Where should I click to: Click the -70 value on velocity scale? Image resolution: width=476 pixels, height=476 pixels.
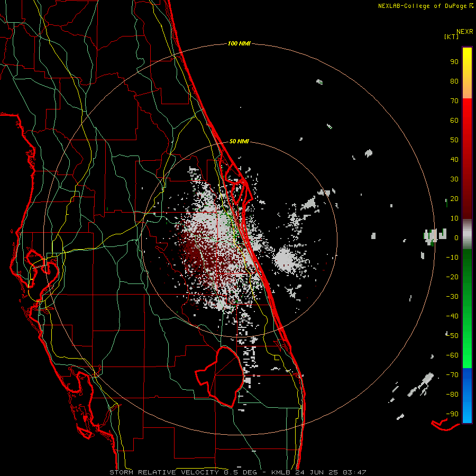pyautogui.click(x=452, y=375)
